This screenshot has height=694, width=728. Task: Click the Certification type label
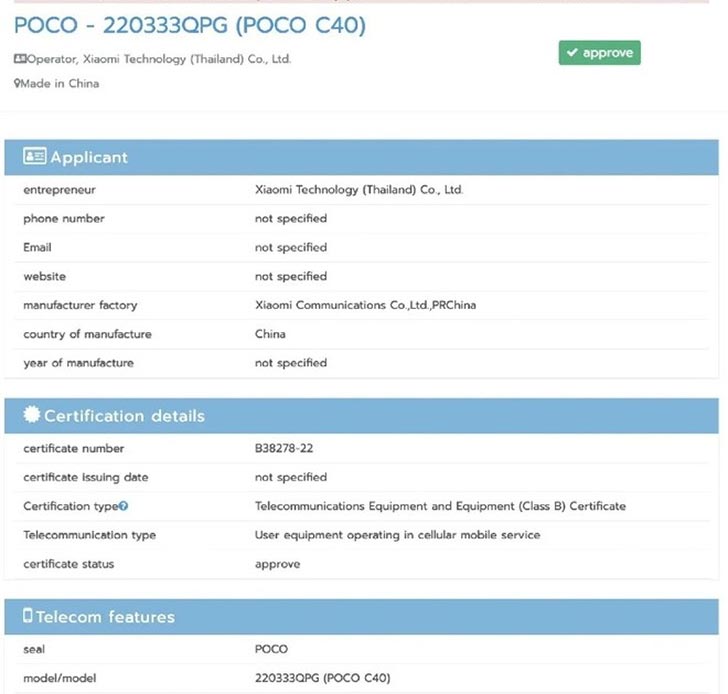click(71, 506)
